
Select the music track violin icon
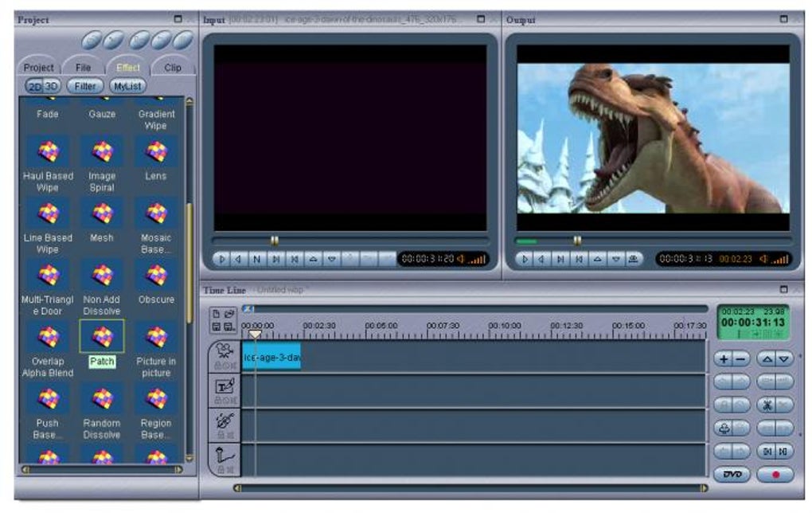click(x=224, y=421)
